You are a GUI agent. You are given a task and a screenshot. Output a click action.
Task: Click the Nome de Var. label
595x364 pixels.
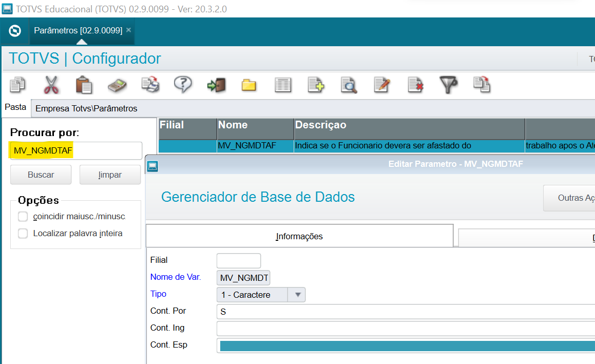coord(176,277)
